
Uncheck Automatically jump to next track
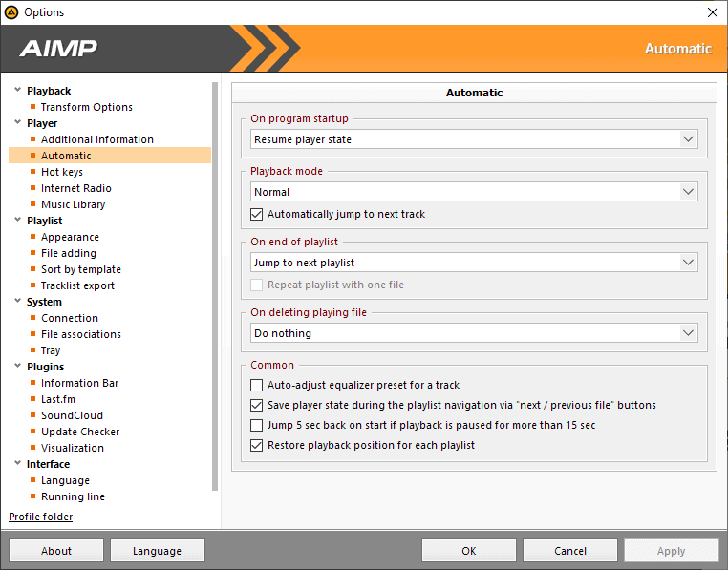[x=256, y=214]
